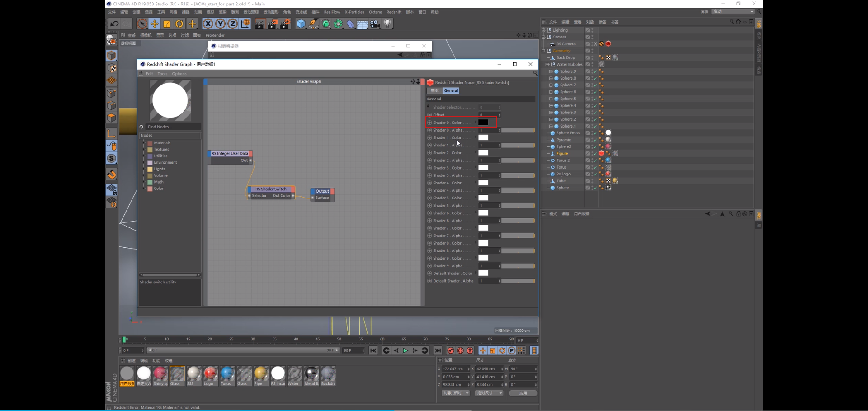Toggle animation dot beside Default Shader . Alpha
The width and height of the screenshot is (868, 411).
pos(430,281)
